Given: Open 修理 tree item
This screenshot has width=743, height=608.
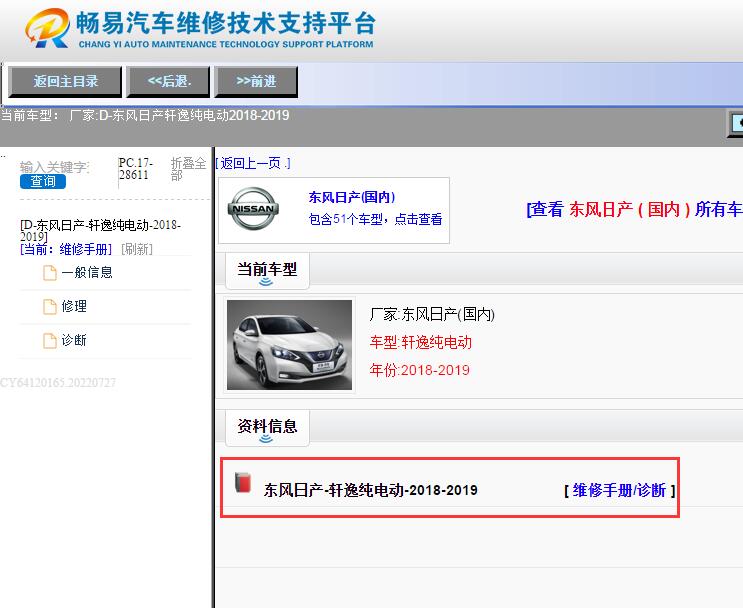Looking at the screenshot, I should point(74,306).
